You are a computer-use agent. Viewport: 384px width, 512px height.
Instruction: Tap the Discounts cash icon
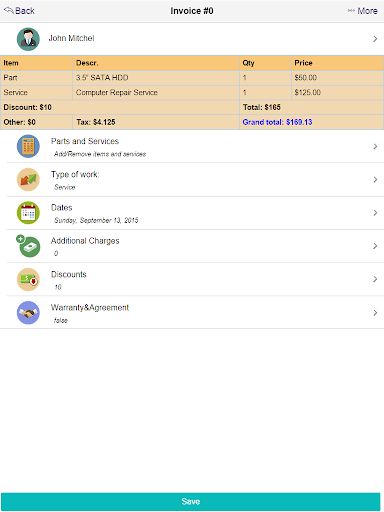28,279
